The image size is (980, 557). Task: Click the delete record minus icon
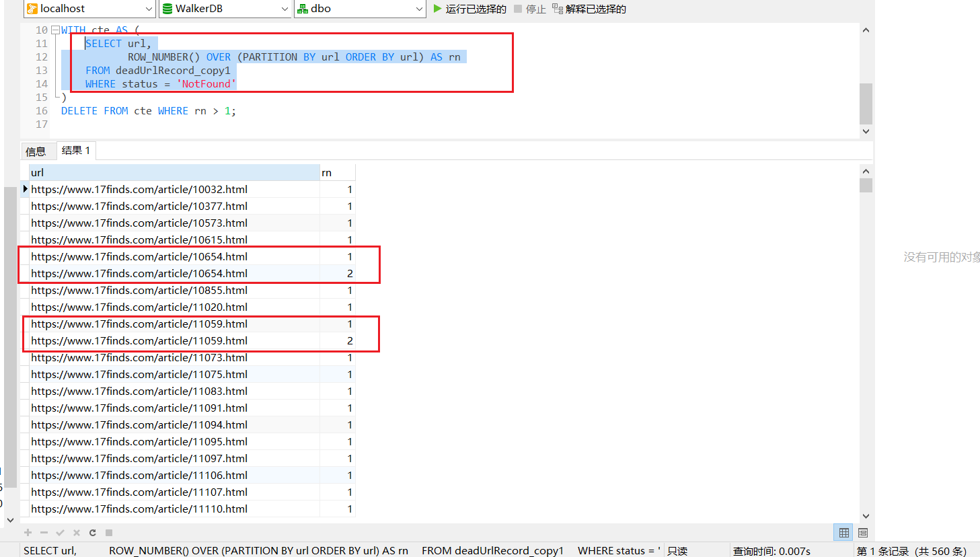click(x=44, y=533)
